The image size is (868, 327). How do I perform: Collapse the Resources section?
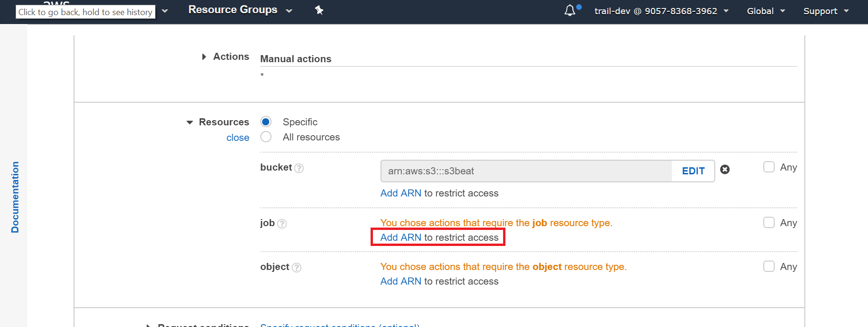[x=190, y=123]
